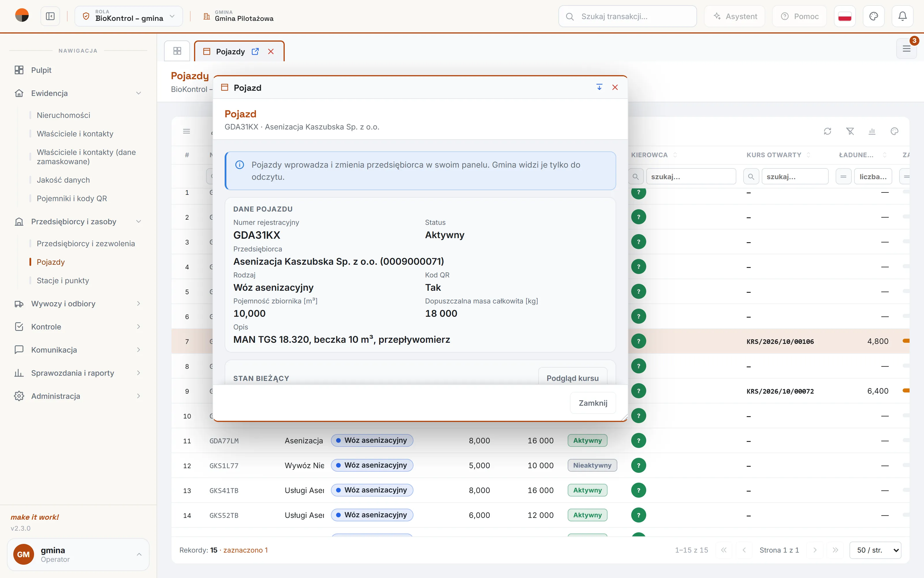Open the Pomoc help button

[800, 16]
